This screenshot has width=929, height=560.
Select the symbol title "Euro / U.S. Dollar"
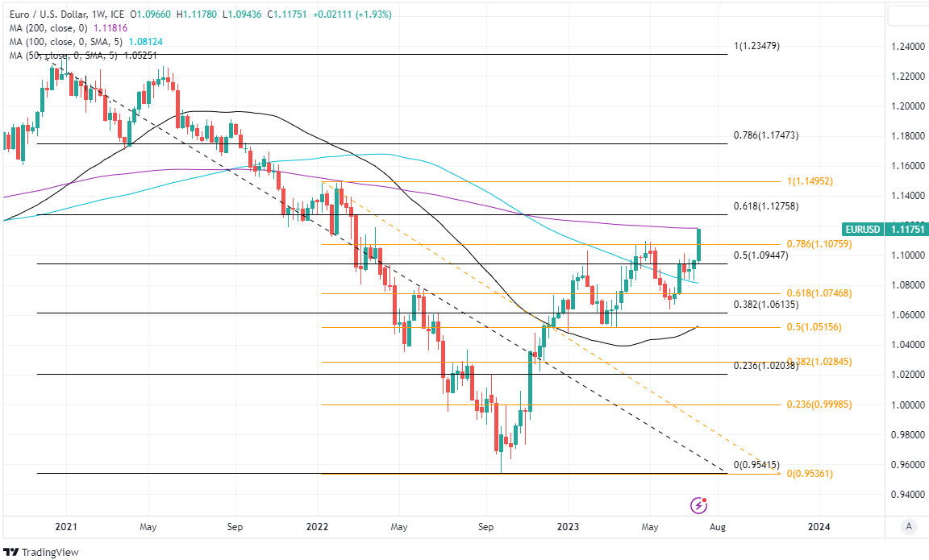(x=48, y=15)
